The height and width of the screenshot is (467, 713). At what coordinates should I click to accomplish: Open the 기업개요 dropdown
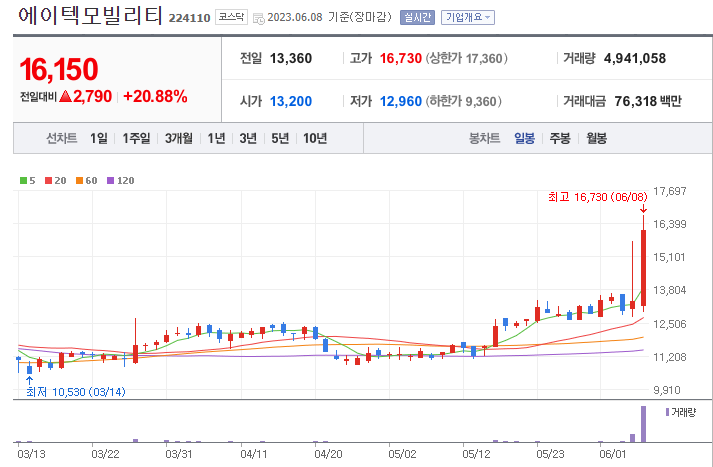tap(467, 18)
